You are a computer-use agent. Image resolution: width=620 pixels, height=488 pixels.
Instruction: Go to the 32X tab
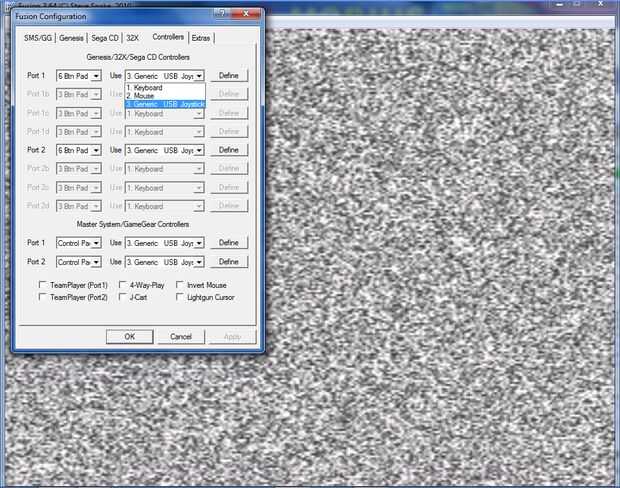click(x=132, y=38)
